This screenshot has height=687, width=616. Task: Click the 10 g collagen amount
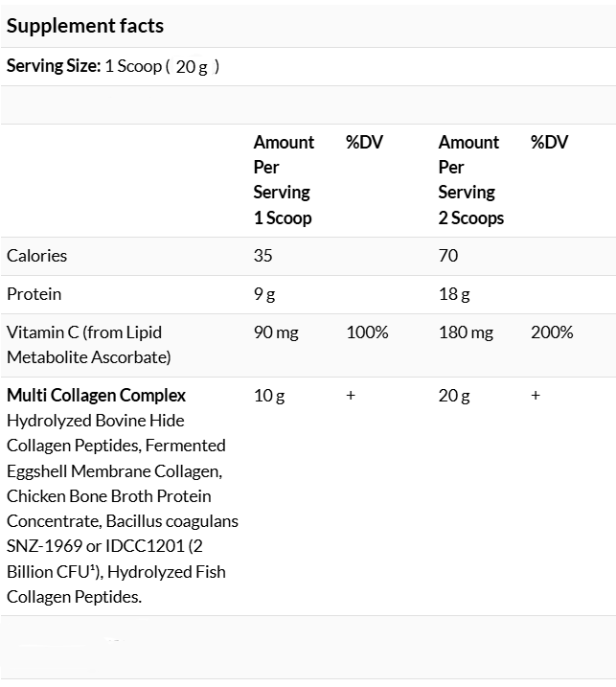coord(269,396)
